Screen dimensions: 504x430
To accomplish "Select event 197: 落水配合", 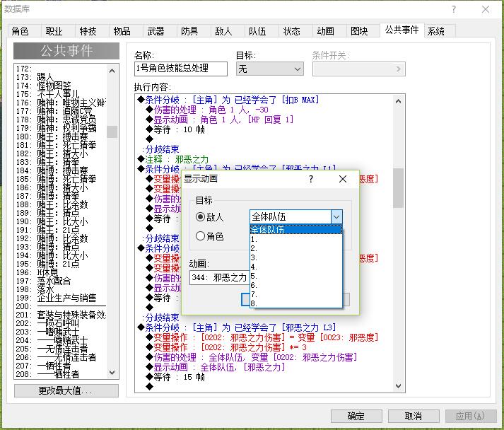I will point(61,281).
